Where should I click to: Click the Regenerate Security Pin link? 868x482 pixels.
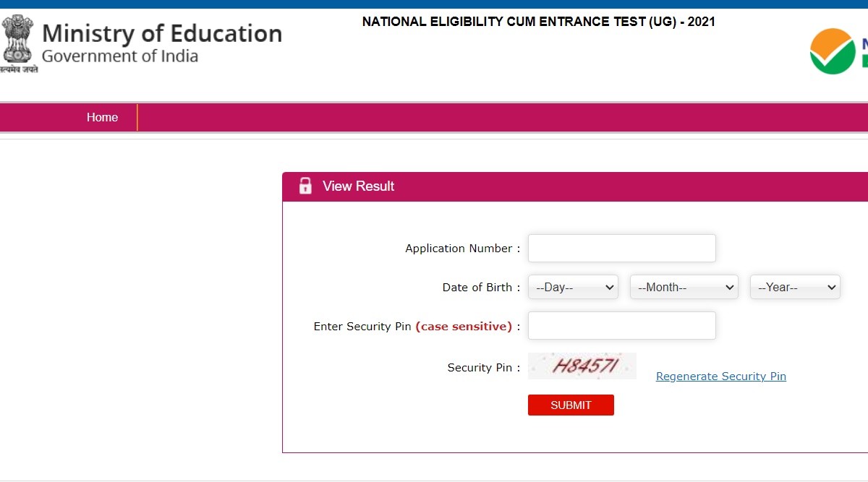tap(720, 376)
